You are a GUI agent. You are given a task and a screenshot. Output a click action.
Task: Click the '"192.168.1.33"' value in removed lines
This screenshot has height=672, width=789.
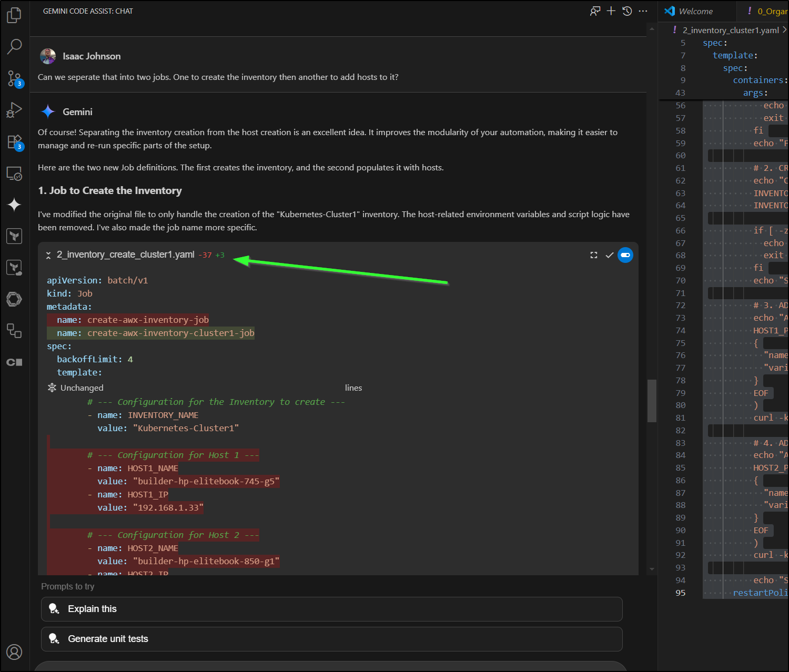pos(168,507)
